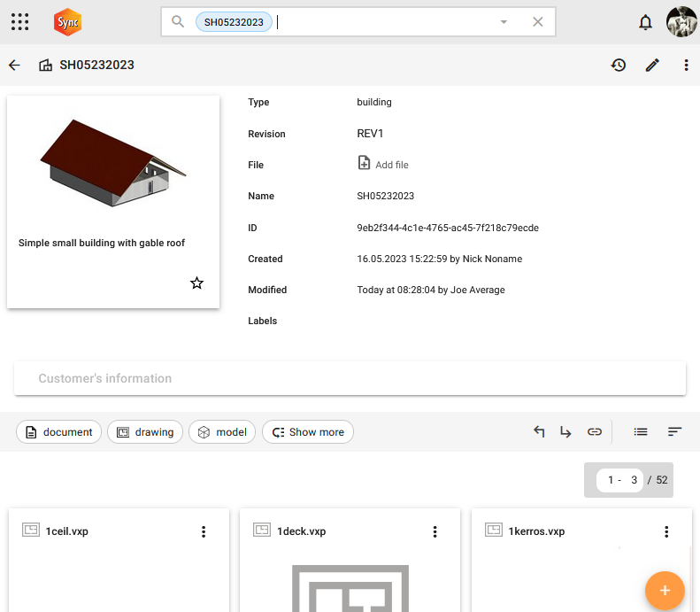The image size is (700, 612).
Task: Open the apps grid menu
Action: click(x=19, y=22)
